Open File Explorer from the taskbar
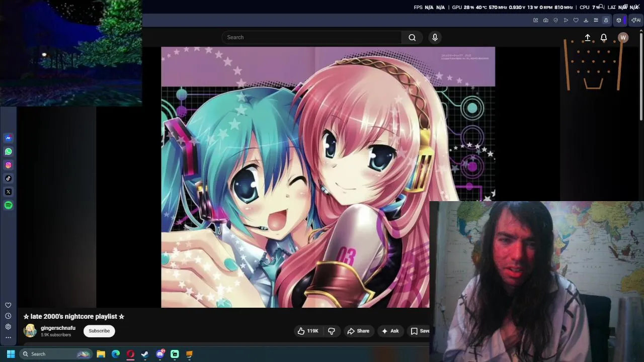Viewport: 644px width, 362px height. tap(101, 354)
